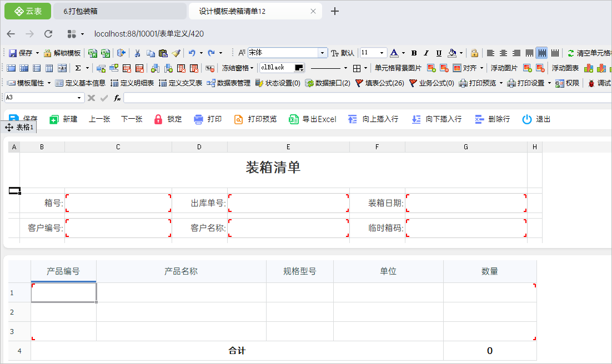
Task: Click the paste clipboard icon
Action: (x=163, y=53)
